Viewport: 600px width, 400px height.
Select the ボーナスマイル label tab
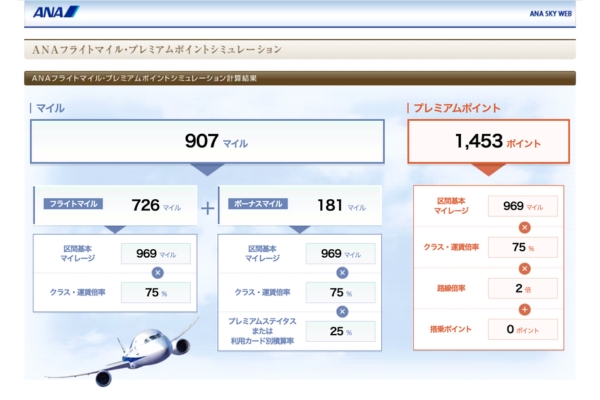tap(258, 205)
